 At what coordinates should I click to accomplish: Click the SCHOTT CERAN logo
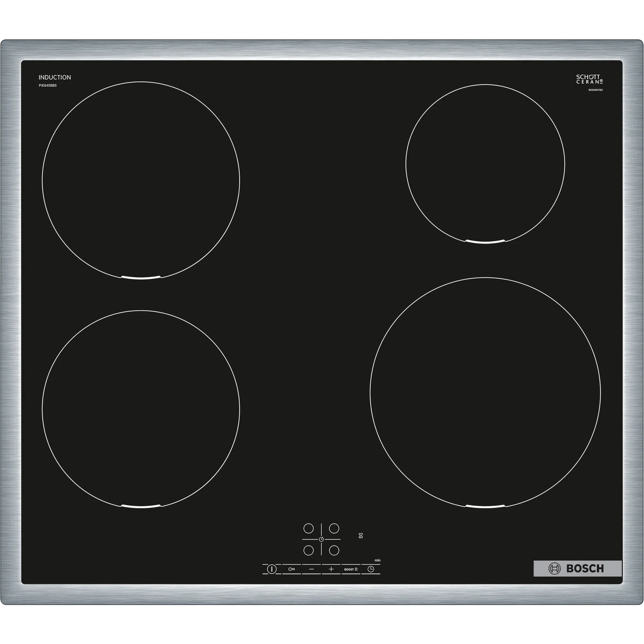[589, 79]
